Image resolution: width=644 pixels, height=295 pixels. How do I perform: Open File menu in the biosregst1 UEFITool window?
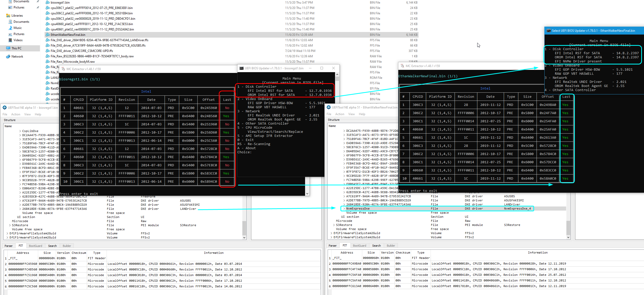coord(5,114)
